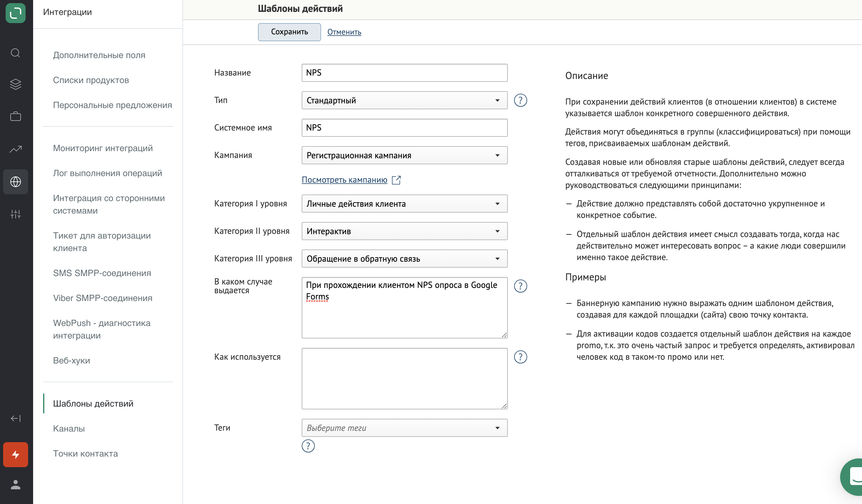Viewport: 862px width, 504px height.
Task: Expand Категория III уровня dropdown
Action: (x=404, y=259)
